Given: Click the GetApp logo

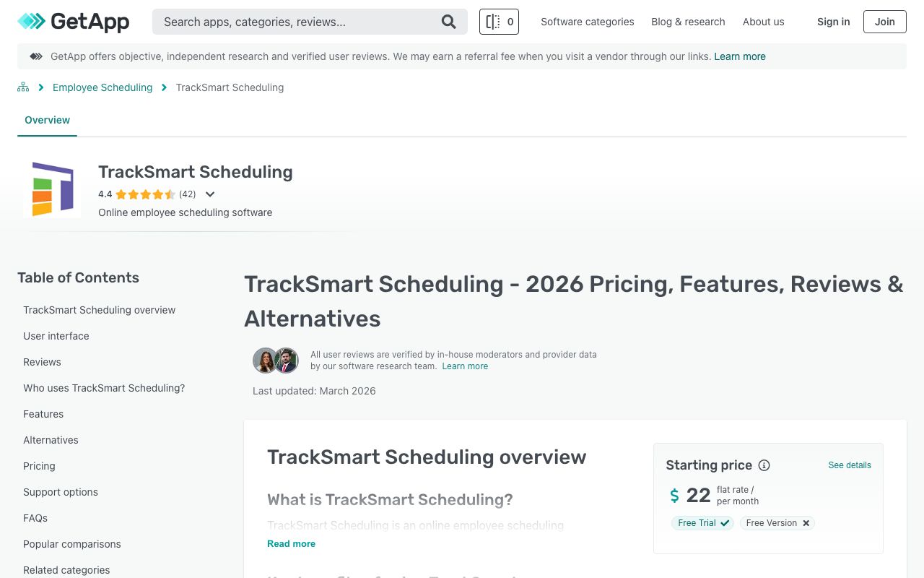Looking at the screenshot, I should [x=74, y=22].
